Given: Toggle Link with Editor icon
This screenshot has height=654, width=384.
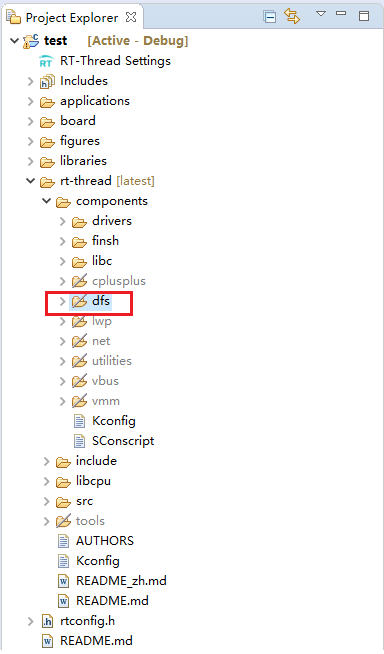Looking at the screenshot, I should pos(292,16).
